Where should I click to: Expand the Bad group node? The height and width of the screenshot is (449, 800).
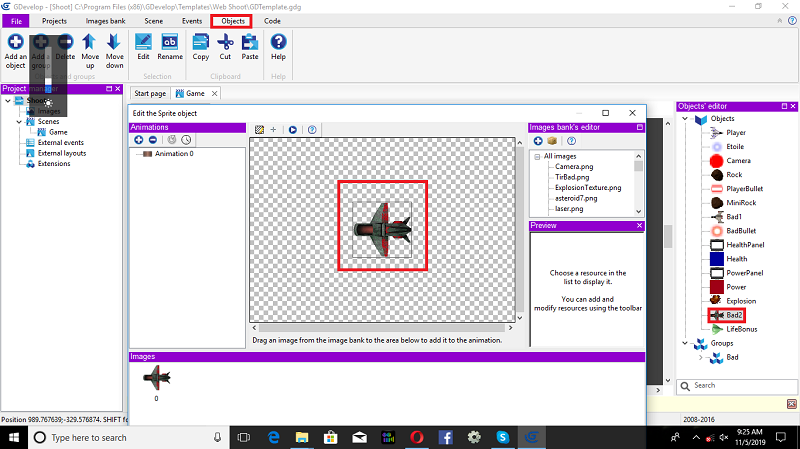click(x=700, y=357)
